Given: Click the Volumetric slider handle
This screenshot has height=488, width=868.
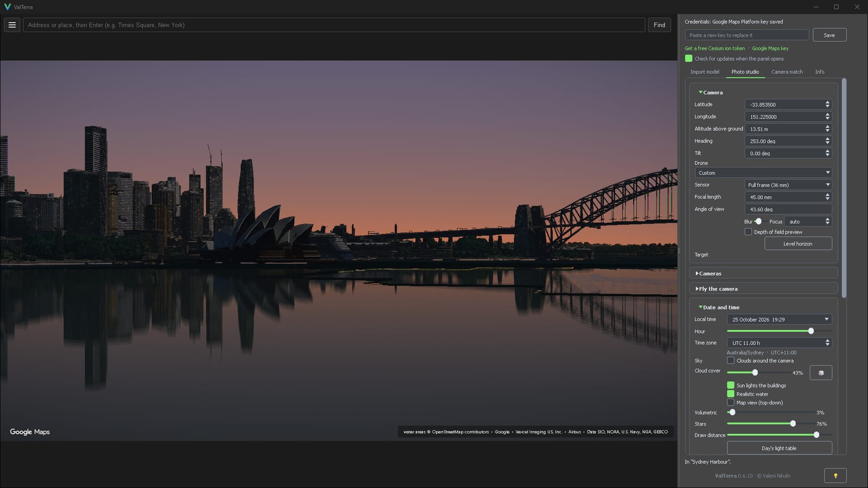Looking at the screenshot, I should pos(732,412).
